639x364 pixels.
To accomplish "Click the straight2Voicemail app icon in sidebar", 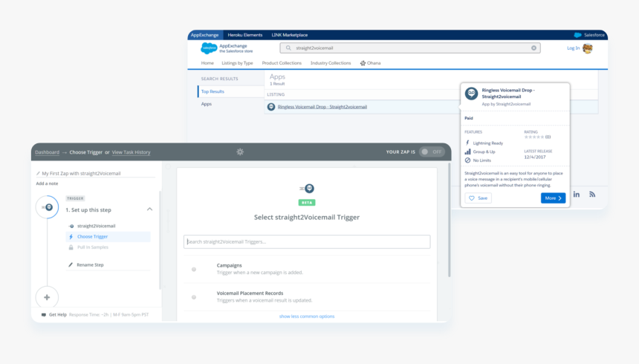I will pyautogui.click(x=71, y=226).
